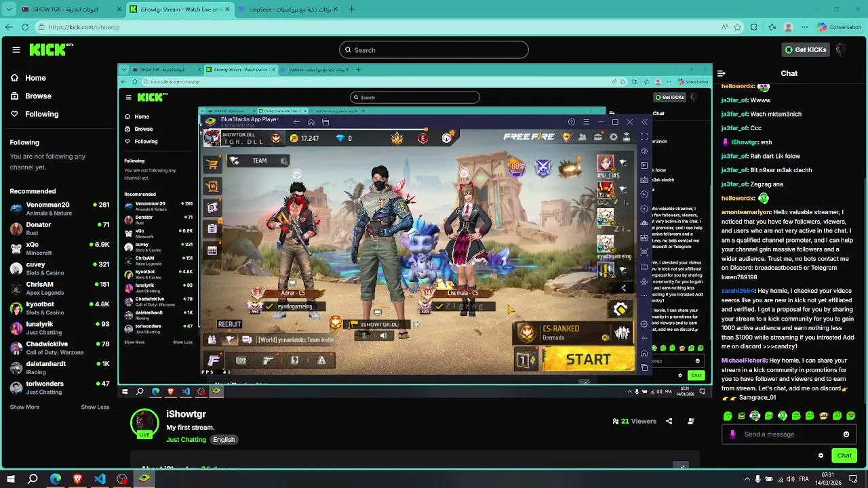Collapse recommended channels with Show Less

95,407
